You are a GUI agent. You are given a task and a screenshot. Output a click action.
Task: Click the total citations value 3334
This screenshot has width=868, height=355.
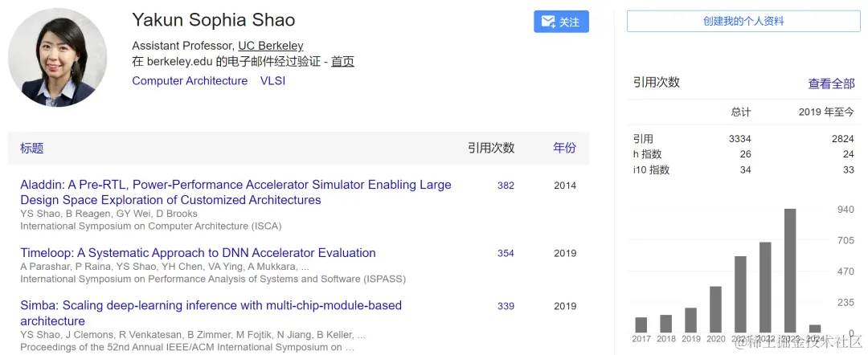(x=740, y=139)
